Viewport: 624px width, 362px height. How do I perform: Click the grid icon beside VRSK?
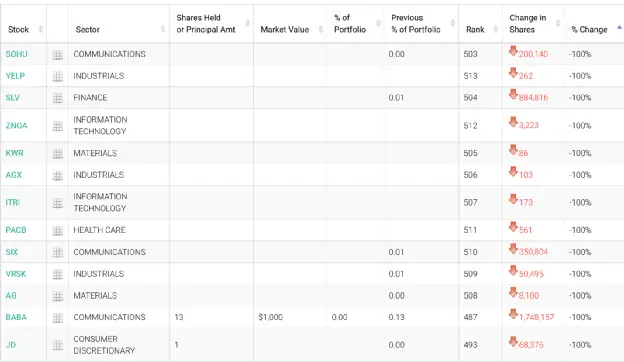58,274
